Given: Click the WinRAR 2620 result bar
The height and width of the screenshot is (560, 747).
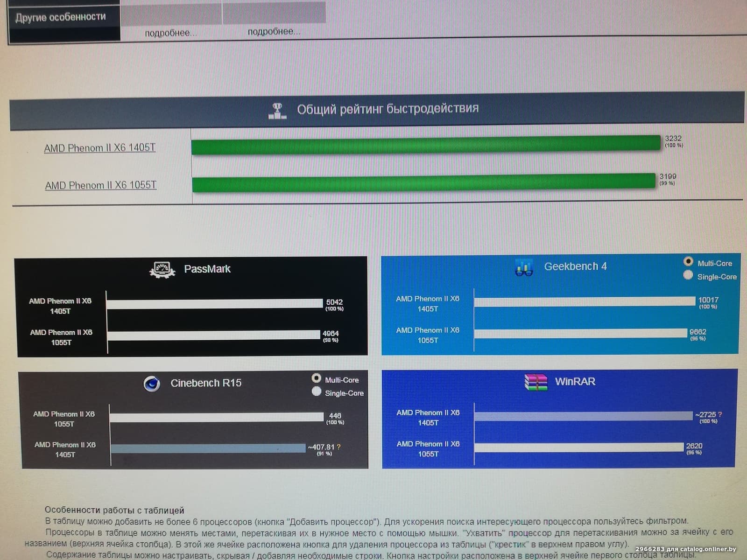Looking at the screenshot, I should tap(579, 448).
